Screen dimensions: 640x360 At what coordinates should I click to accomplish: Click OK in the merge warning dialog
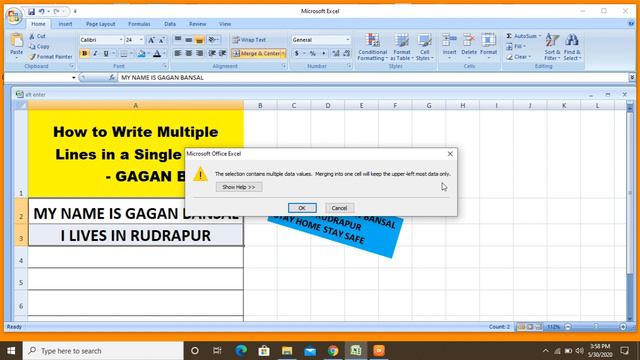302,208
